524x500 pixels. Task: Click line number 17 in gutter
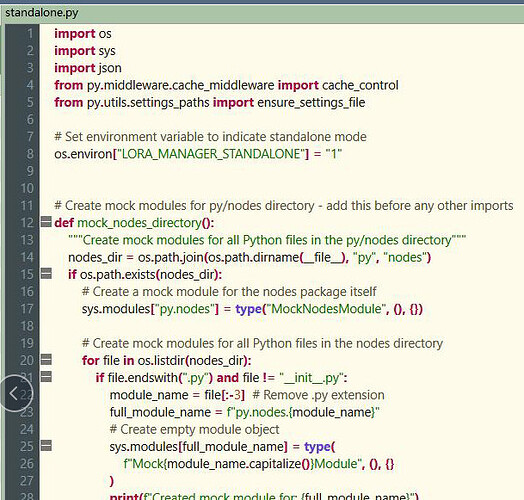click(27, 309)
